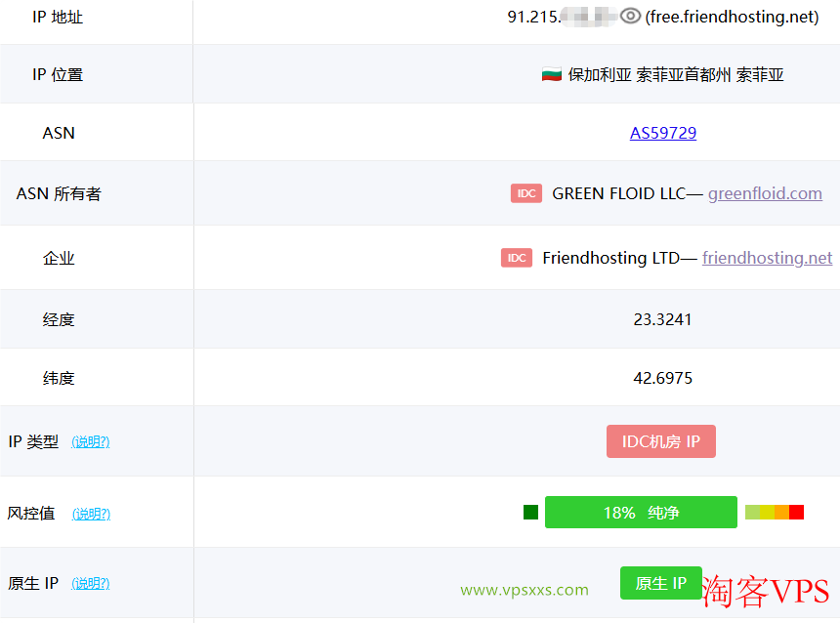Image resolution: width=840 pixels, height=623 pixels.
Task: Click the yellow segment of risk scale
Action: [x=767, y=512]
